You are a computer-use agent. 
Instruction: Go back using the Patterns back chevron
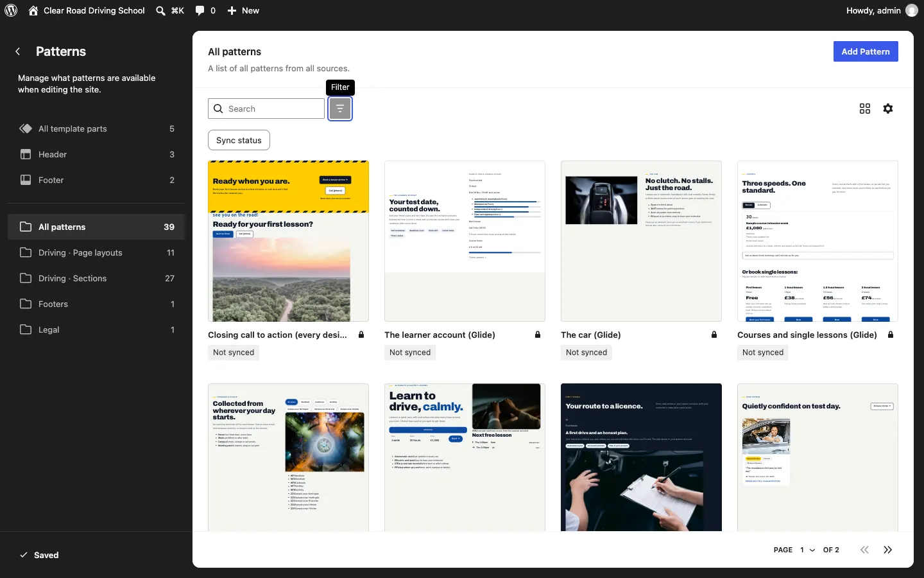[x=18, y=51]
